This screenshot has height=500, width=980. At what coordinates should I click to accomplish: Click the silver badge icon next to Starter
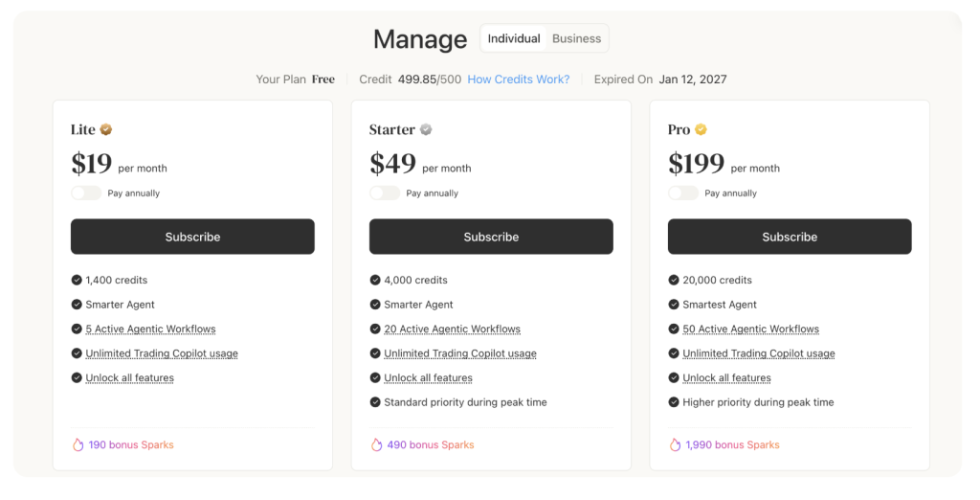pyautogui.click(x=426, y=130)
